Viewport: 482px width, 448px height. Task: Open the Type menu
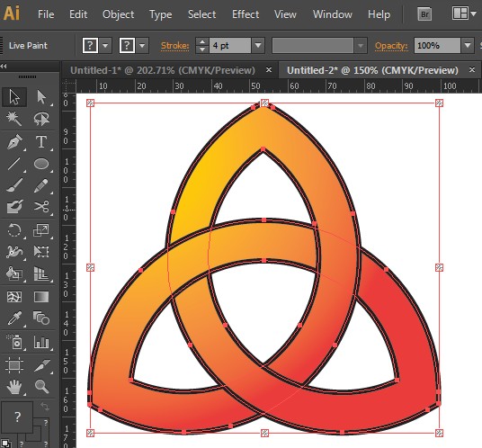(160, 14)
